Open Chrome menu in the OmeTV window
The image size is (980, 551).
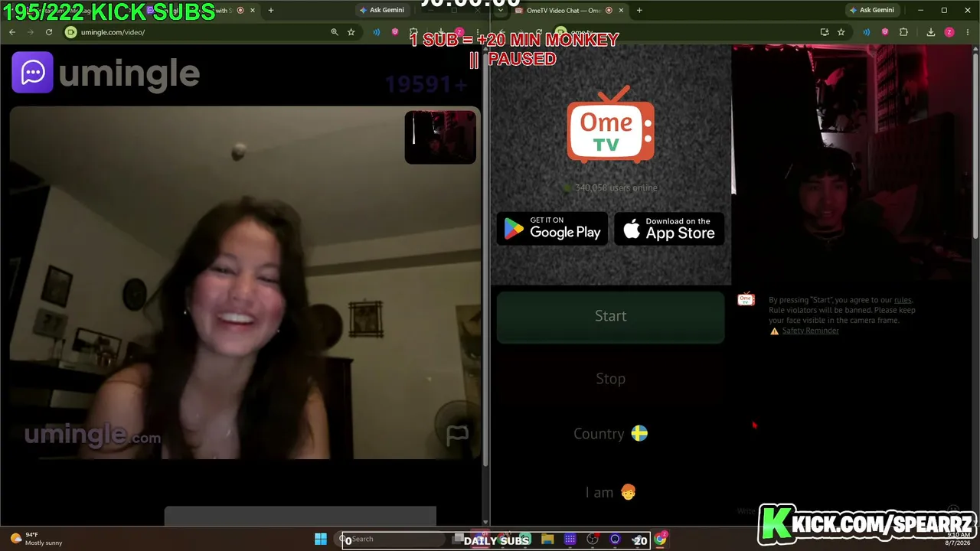(968, 32)
